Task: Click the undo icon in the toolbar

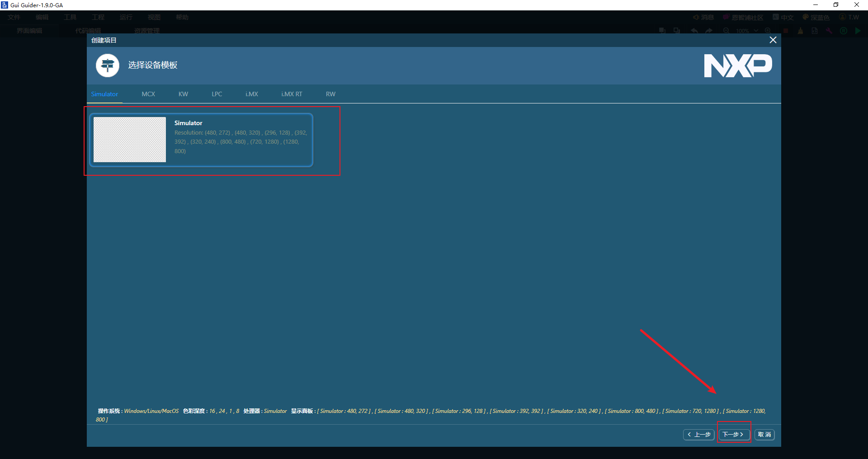Action: pyautogui.click(x=694, y=31)
